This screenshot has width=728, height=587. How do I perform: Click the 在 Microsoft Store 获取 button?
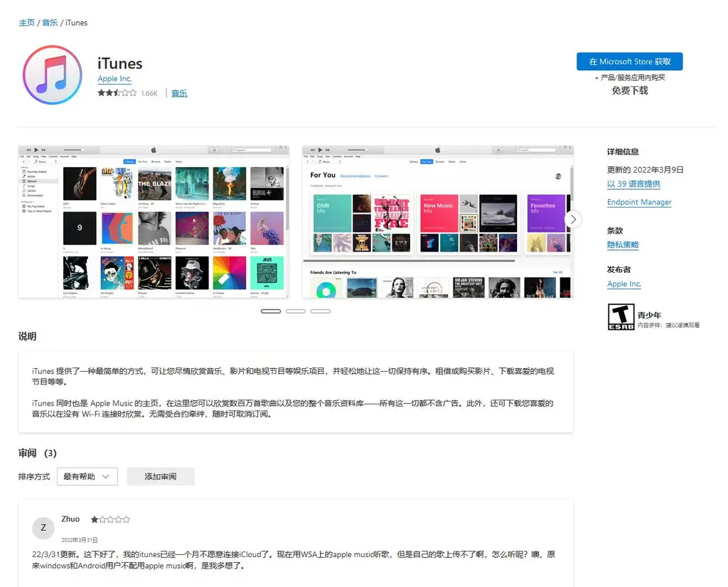(x=630, y=61)
